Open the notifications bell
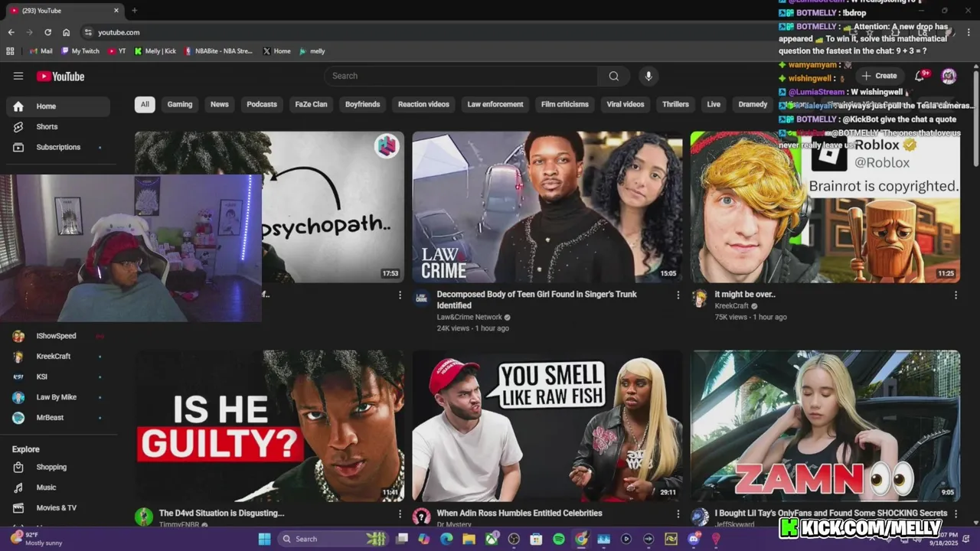Screen dimensions: 980x551 (x=920, y=76)
